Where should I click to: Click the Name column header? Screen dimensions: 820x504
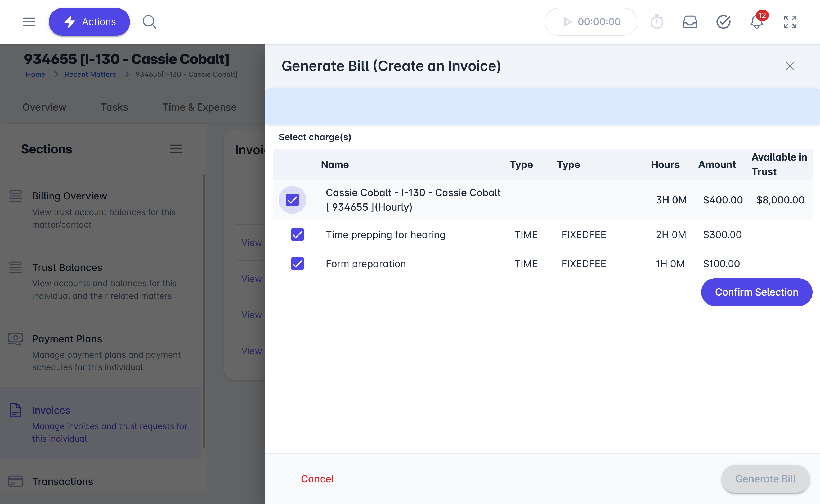pos(335,165)
